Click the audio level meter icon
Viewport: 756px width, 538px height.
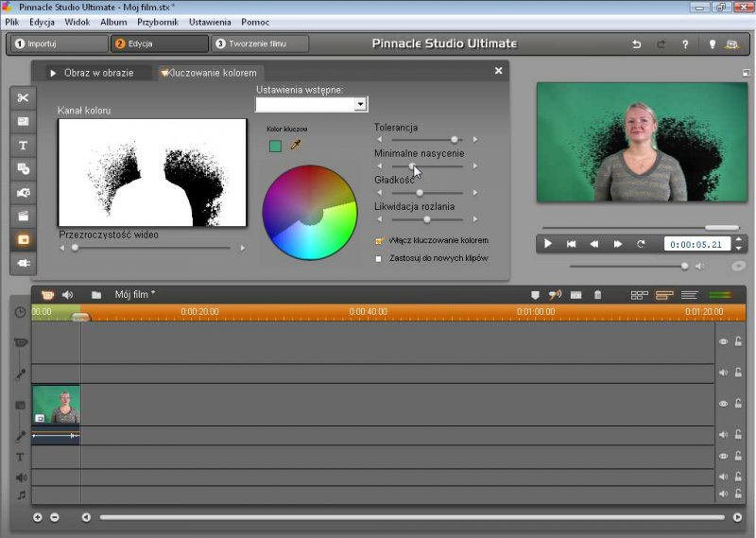720,295
